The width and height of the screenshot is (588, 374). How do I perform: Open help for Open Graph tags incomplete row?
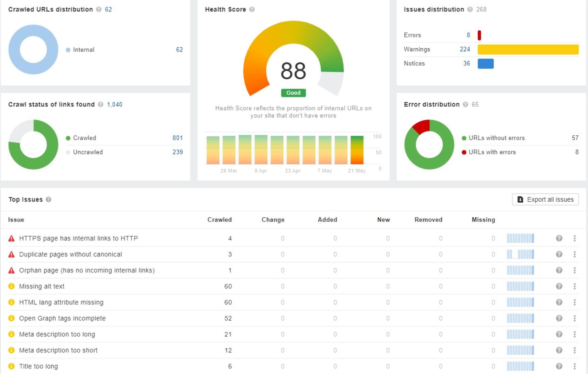pyautogui.click(x=559, y=318)
